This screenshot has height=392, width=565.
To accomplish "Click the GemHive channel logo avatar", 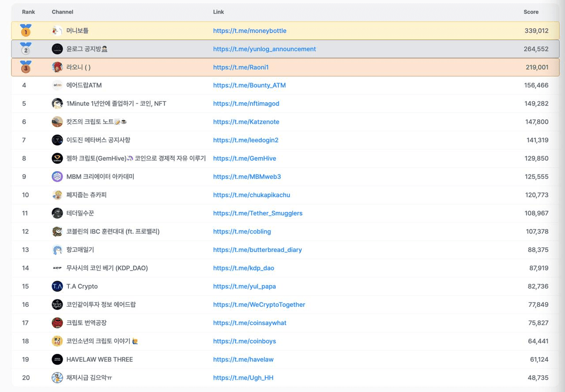I will 57,158.
